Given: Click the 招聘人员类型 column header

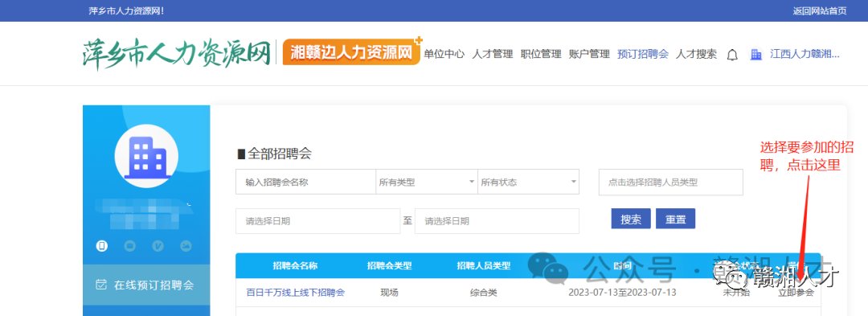Looking at the screenshot, I should [483, 265].
